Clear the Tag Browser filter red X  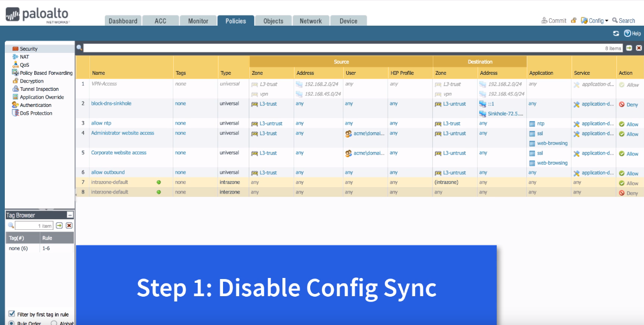pos(69,226)
